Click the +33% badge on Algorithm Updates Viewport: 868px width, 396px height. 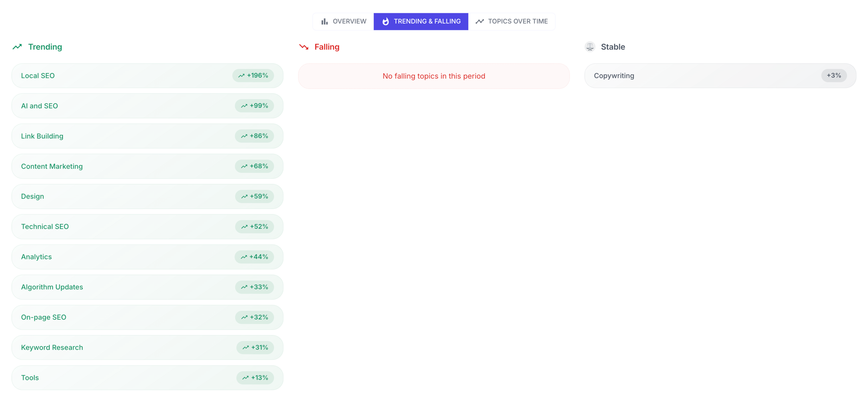(254, 287)
